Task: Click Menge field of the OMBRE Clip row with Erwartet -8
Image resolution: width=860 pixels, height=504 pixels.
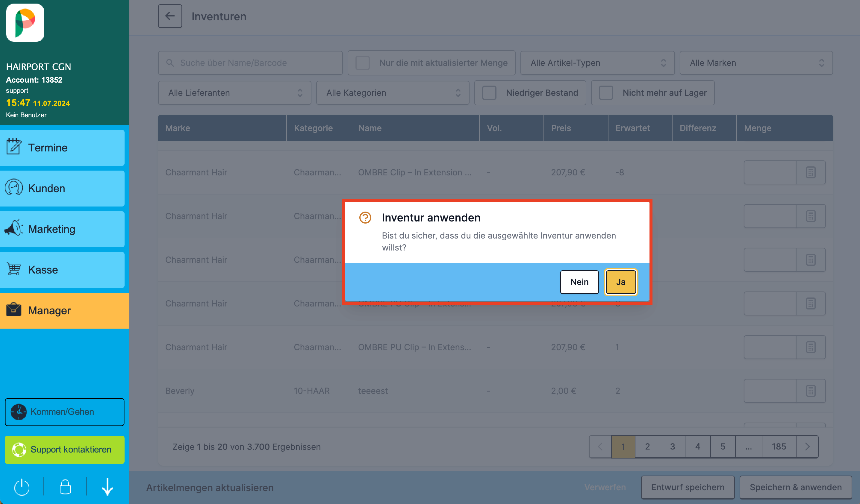Action: tap(770, 173)
